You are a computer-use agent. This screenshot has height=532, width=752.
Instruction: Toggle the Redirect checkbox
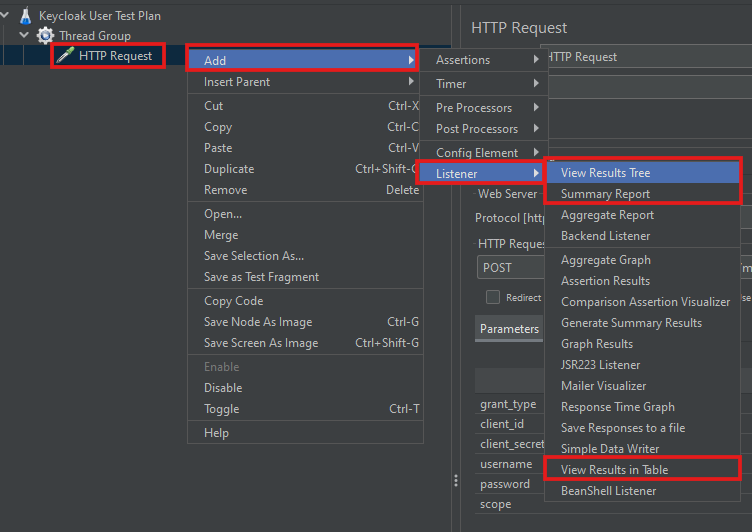pos(493,297)
